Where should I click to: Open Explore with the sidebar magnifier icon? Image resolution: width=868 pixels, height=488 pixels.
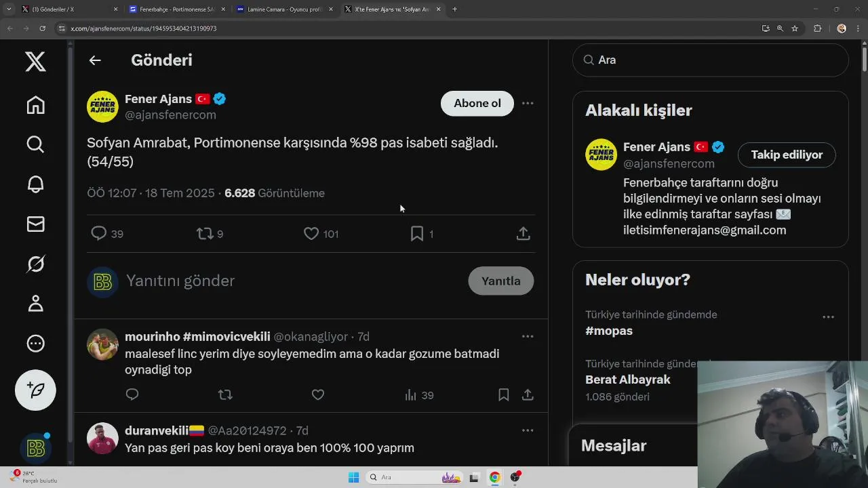[x=35, y=144]
